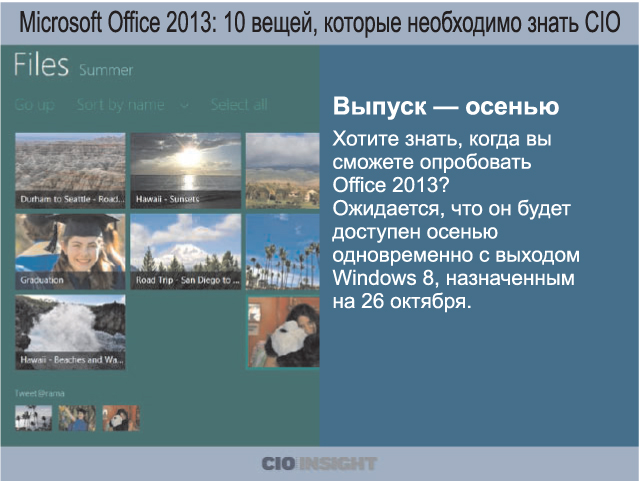Click the Tweet @rama text
The height and width of the screenshot is (482, 640).
tap(40, 393)
